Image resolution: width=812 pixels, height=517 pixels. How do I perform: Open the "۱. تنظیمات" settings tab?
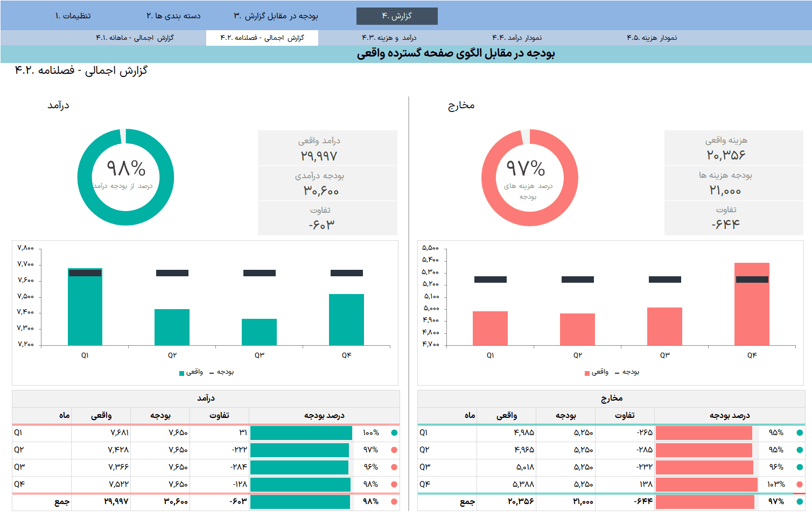[73, 16]
